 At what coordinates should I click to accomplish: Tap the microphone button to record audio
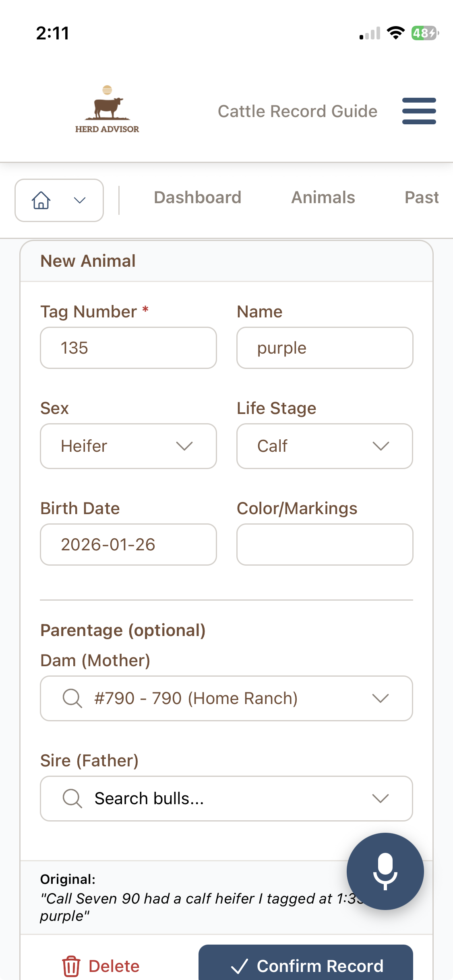[x=385, y=870]
